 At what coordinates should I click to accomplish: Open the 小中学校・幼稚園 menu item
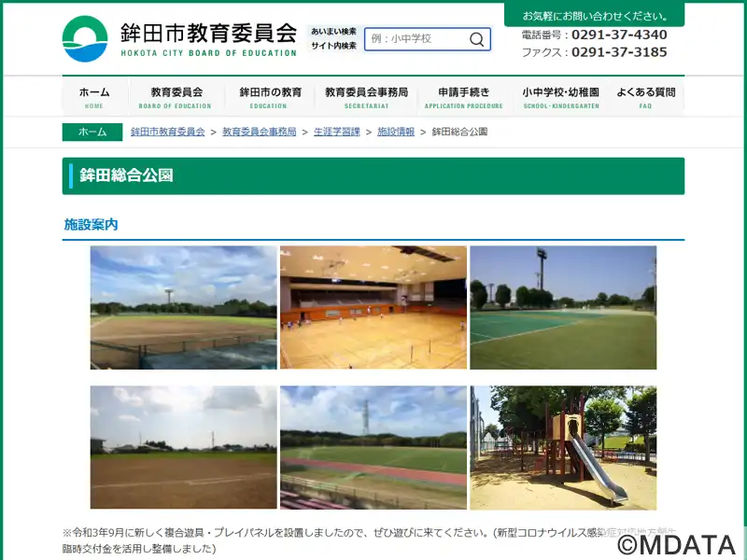pyautogui.click(x=561, y=97)
